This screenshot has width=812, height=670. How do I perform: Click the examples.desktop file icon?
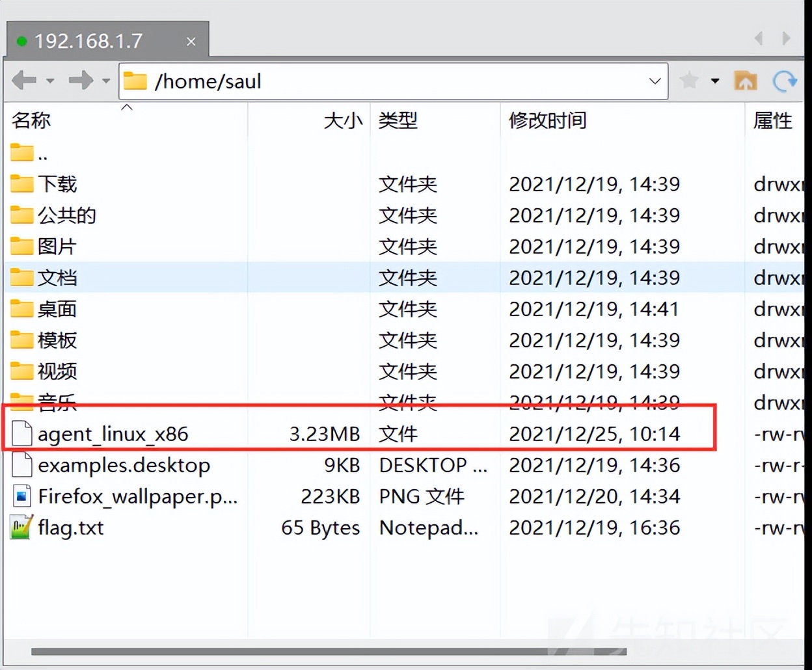coord(22,465)
